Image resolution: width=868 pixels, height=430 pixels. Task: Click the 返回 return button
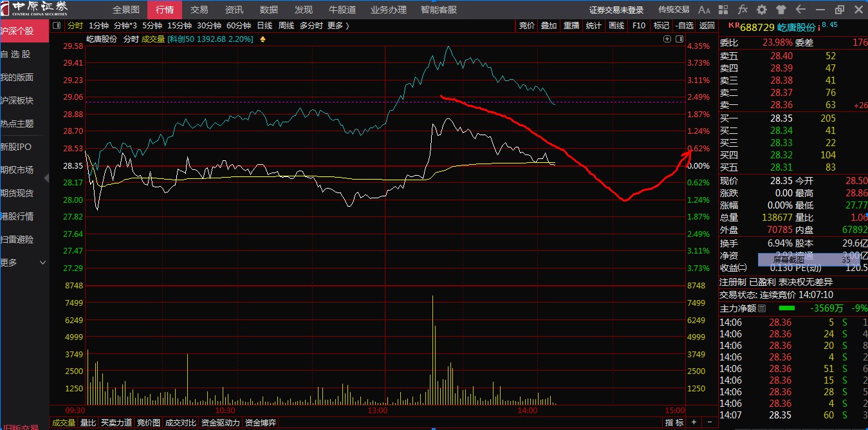click(707, 26)
